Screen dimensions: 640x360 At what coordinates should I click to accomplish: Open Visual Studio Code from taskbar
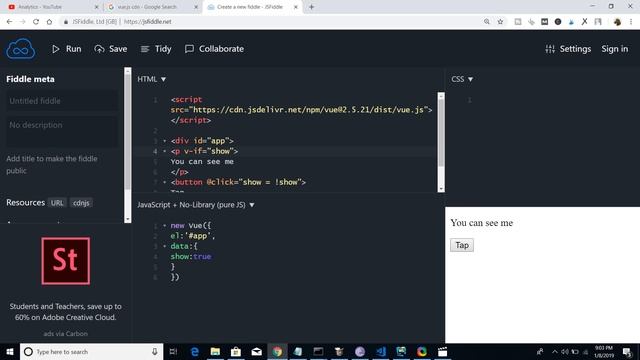point(380,351)
